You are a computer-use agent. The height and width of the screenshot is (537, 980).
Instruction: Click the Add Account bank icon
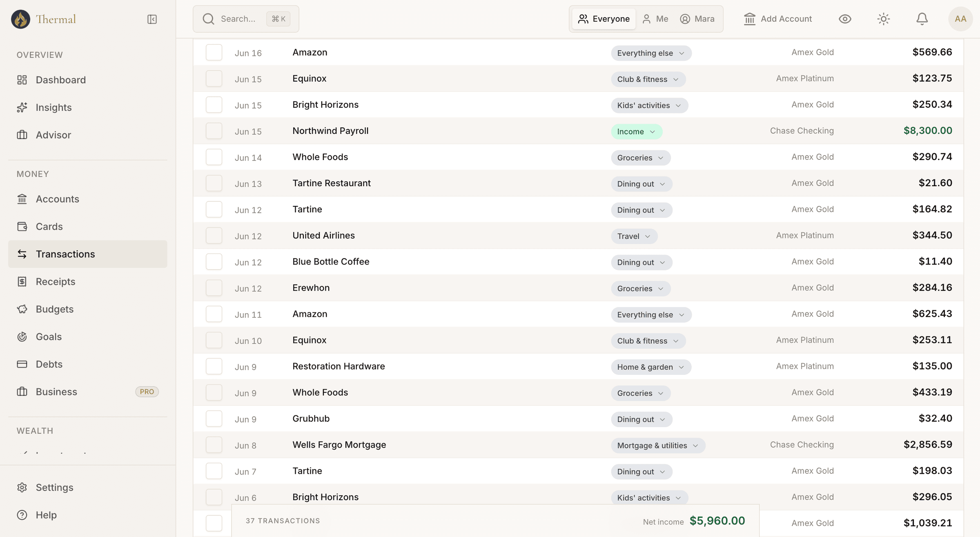pos(750,19)
